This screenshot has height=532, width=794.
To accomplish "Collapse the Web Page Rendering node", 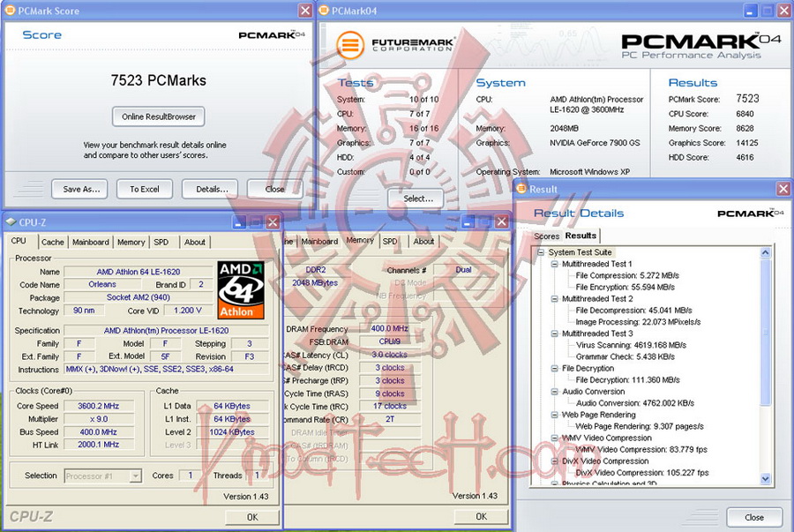I will [x=554, y=415].
